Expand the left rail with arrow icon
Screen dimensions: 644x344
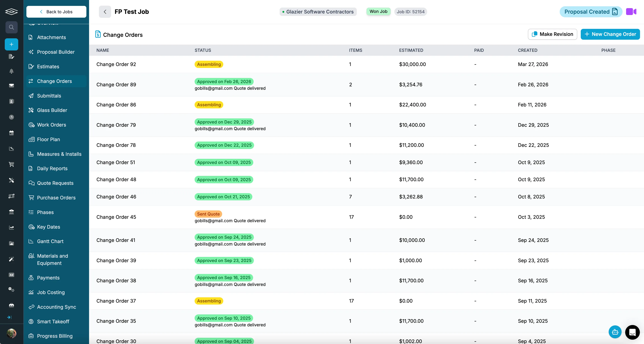(x=9, y=317)
